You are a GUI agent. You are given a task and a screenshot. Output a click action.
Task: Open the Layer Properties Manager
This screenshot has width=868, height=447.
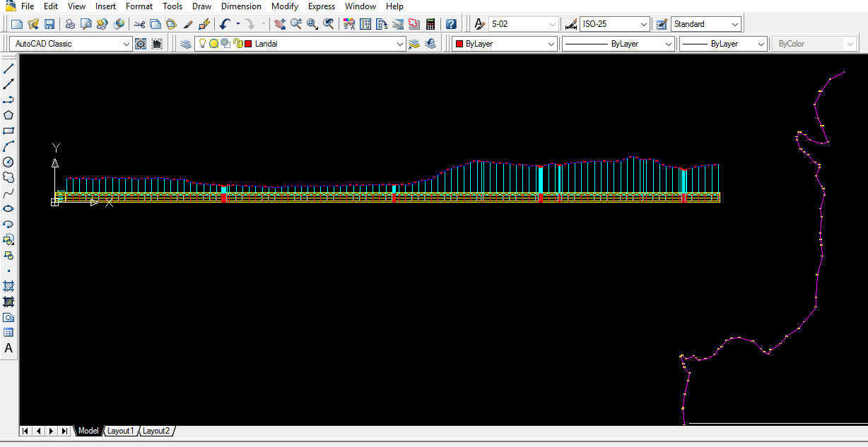pyautogui.click(x=185, y=43)
